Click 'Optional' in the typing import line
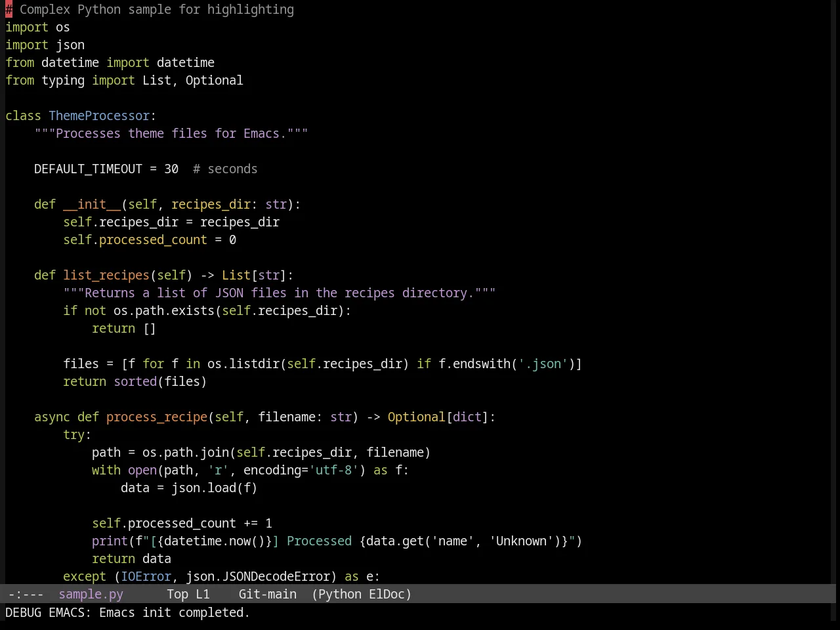840x630 pixels. tap(214, 80)
